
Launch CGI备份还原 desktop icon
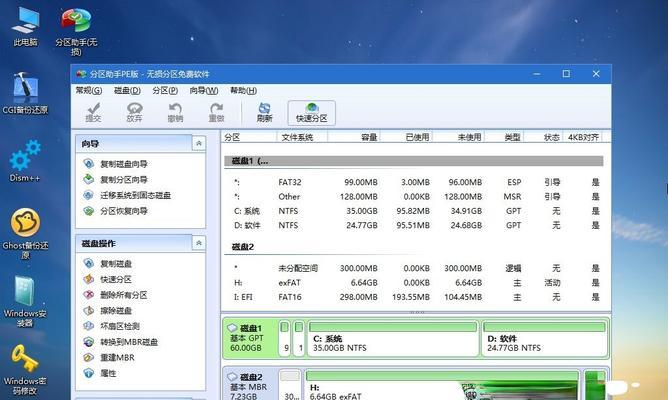pos(25,93)
